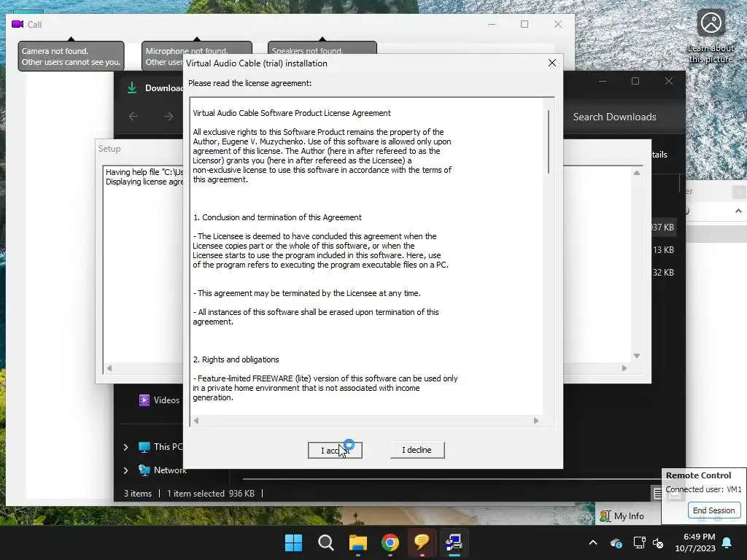This screenshot has height=560, width=747.
Task: Open File Explorer from the taskbar
Action: [357, 542]
